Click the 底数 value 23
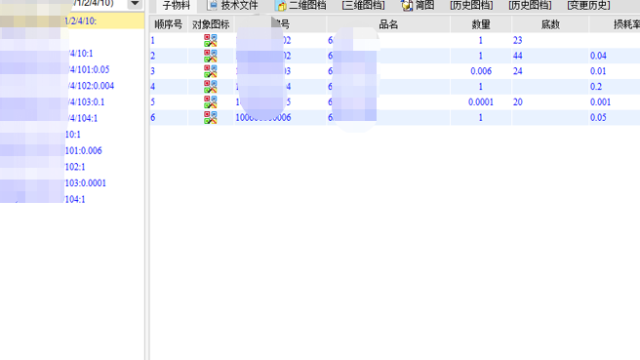 518,40
